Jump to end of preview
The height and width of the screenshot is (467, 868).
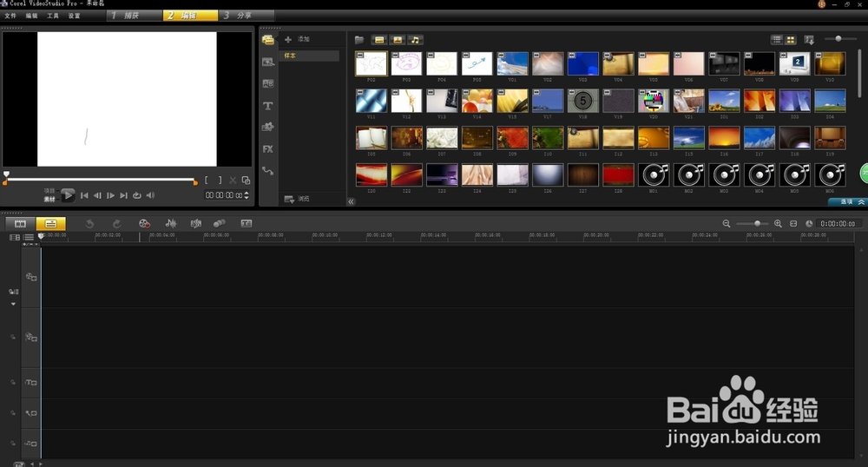click(123, 195)
